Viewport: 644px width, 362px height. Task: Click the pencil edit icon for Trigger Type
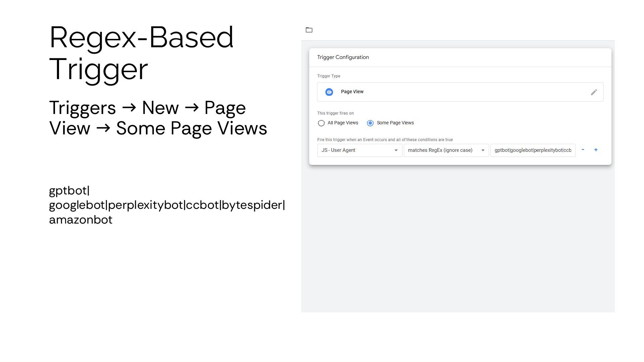(594, 92)
